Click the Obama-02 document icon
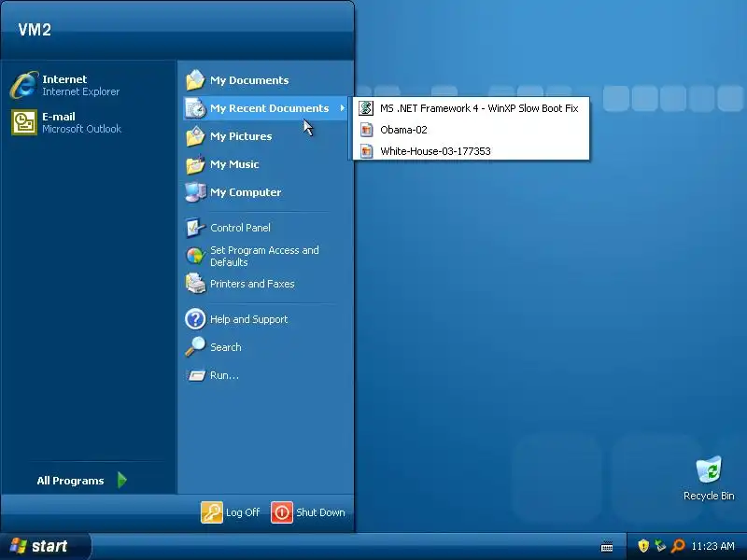This screenshot has width=747, height=560. coord(366,130)
